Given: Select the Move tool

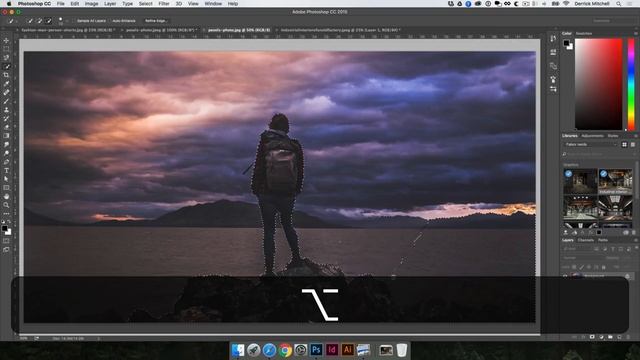Looking at the screenshot, I should coord(6,41).
